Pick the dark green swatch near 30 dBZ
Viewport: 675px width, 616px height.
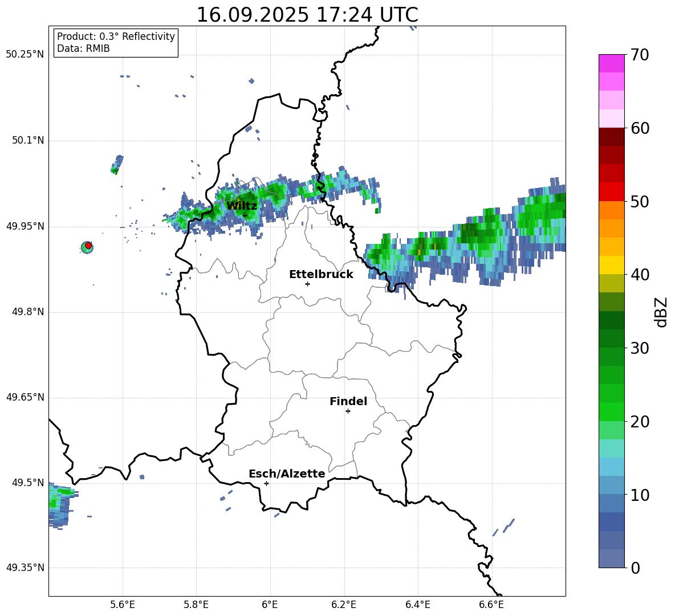coord(611,338)
